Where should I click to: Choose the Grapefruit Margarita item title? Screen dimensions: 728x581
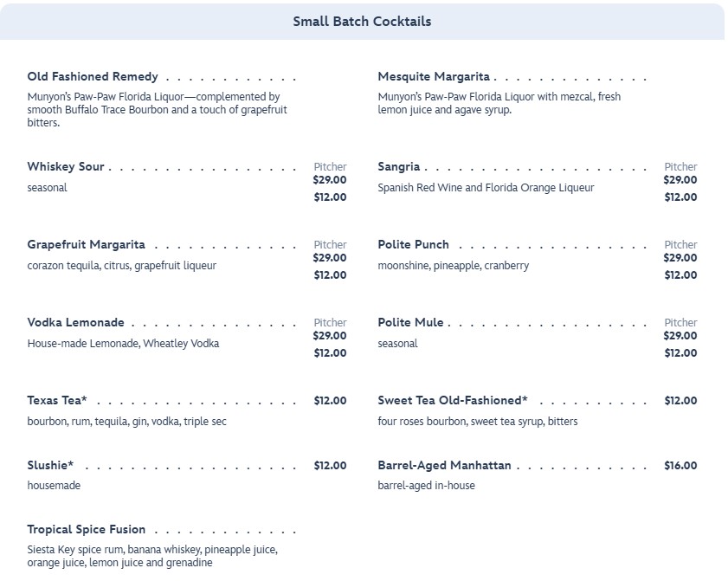click(87, 245)
